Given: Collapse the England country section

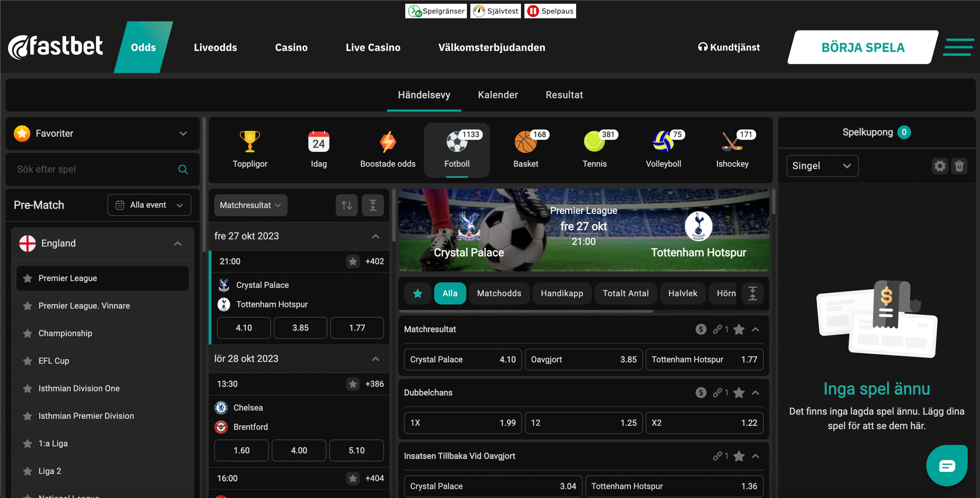Looking at the screenshot, I should point(178,243).
